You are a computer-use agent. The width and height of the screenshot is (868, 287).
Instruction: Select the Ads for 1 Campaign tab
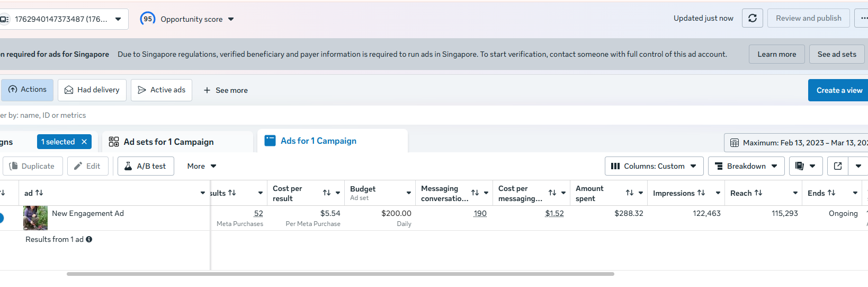[318, 141]
